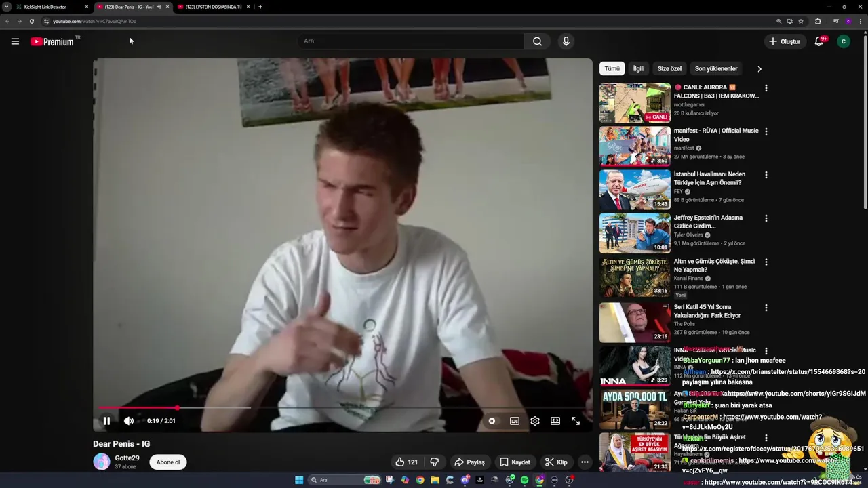Click the Oluştur create button
This screenshot has height=488, width=868.
pyautogui.click(x=784, y=41)
